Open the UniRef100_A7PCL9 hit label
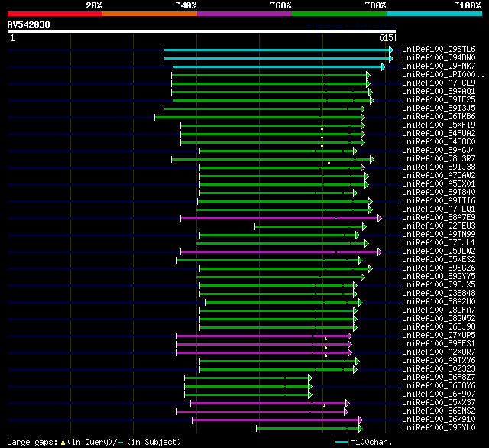Image resolution: width=489 pixels, height=448 pixels. [x=439, y=83]
